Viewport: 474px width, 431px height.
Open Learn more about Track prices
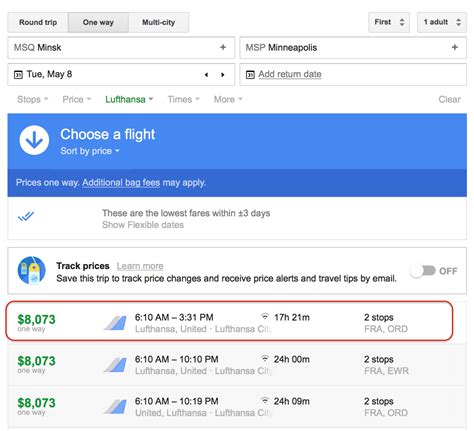[x=140, y=266]
